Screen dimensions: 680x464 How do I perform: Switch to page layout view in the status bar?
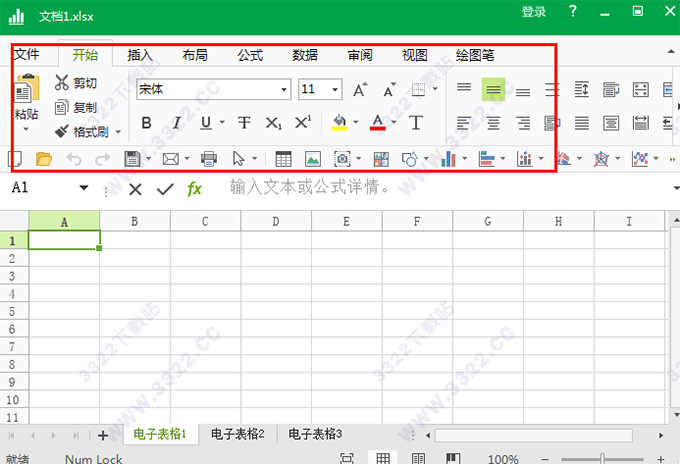[x=418, y=457]
